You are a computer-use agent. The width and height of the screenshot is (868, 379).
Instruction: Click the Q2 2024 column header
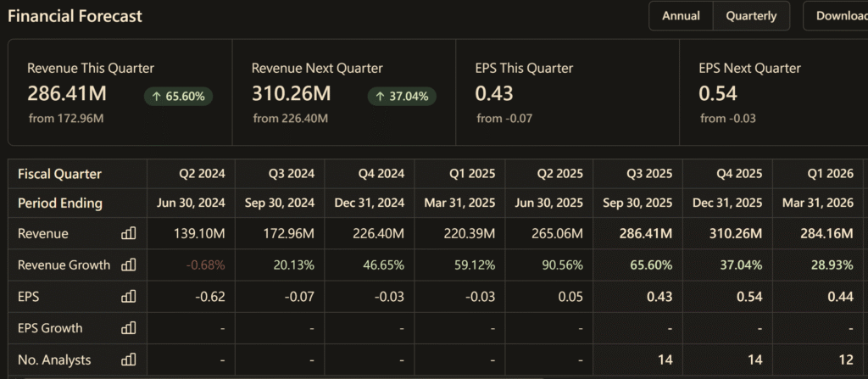click(x=202, y=174)
